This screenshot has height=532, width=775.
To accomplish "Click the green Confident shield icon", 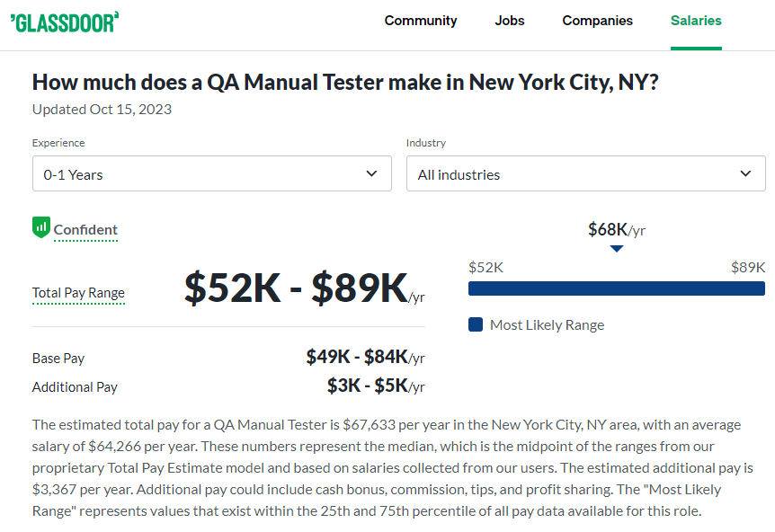I will click(x=41, y=227).
